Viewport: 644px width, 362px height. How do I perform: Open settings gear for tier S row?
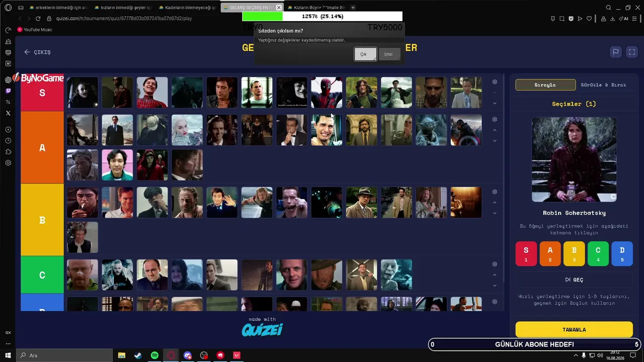495,82
